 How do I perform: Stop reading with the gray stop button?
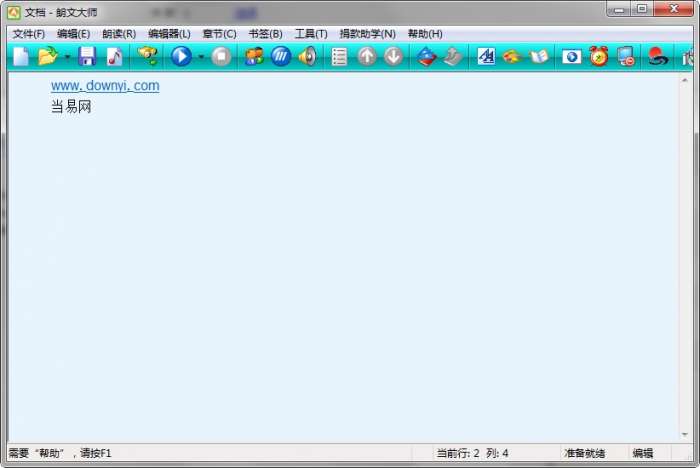click(221, 57)
